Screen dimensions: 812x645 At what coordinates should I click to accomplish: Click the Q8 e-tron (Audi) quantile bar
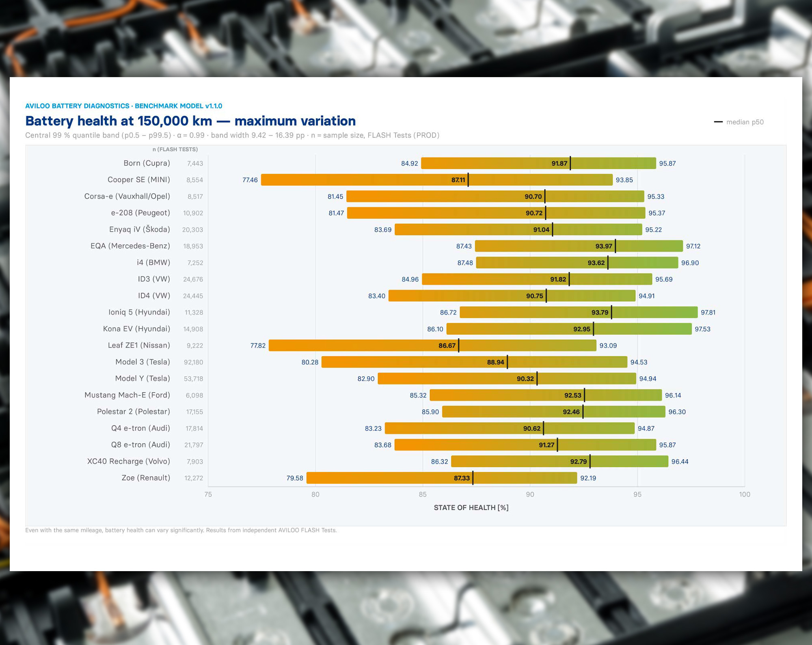pyautogui.click(x=525, y=445)
